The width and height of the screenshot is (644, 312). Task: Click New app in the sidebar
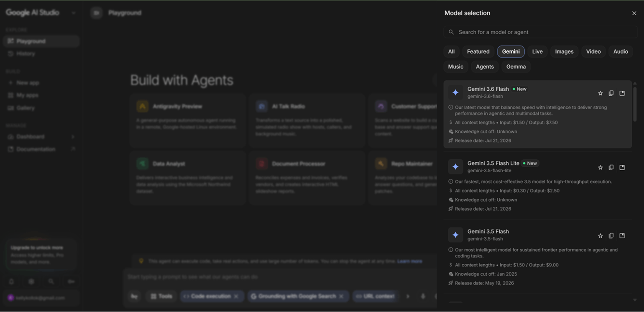tap(41, 83)
